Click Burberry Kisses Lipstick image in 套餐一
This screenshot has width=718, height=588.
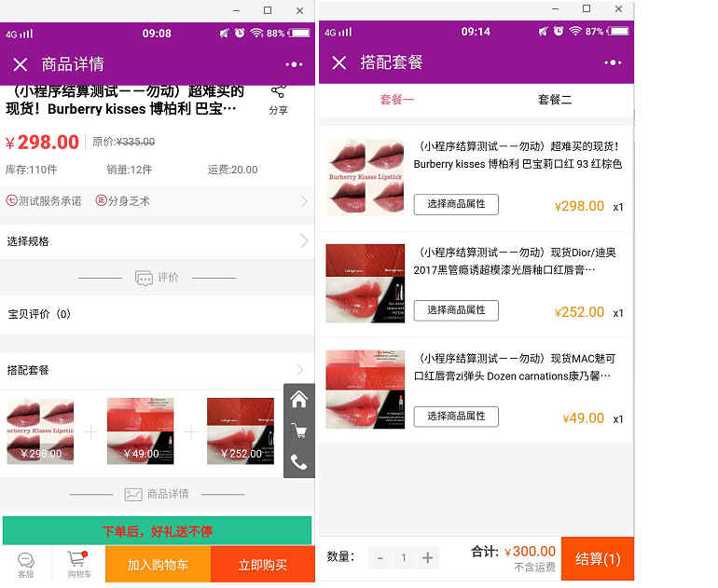tap(365, 178)
